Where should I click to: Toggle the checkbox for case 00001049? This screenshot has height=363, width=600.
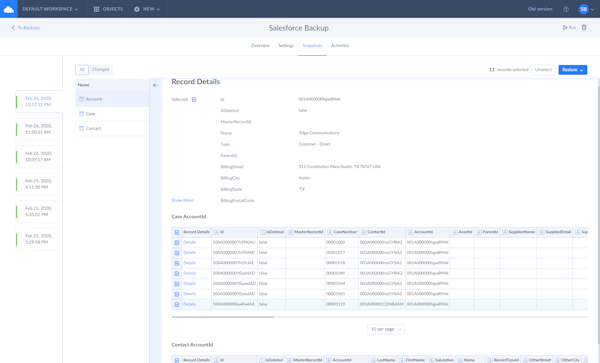177,273
